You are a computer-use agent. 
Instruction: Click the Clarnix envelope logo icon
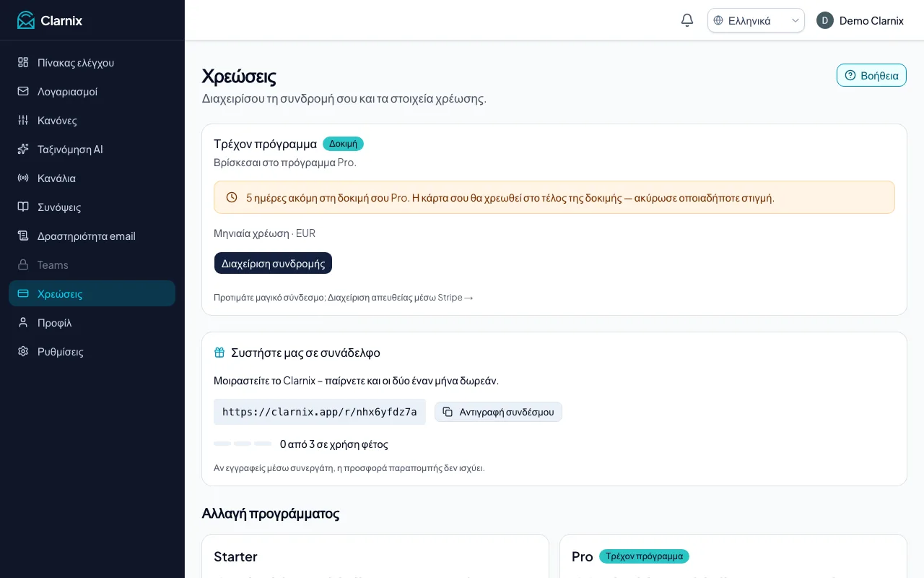point(26,20)
